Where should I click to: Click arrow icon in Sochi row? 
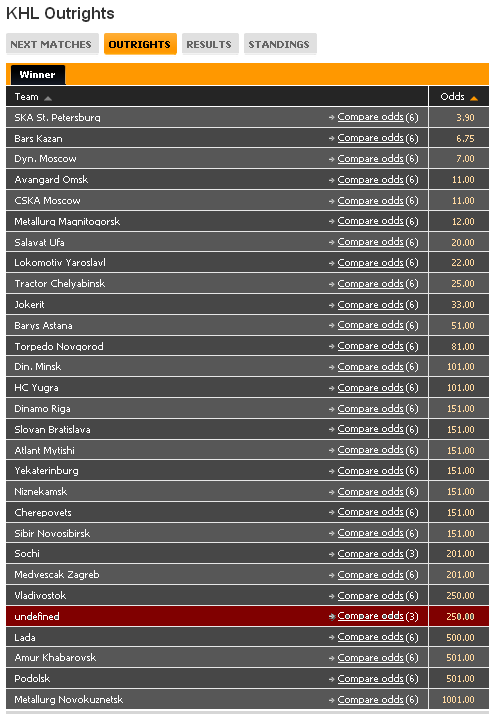tap(332, 554)
